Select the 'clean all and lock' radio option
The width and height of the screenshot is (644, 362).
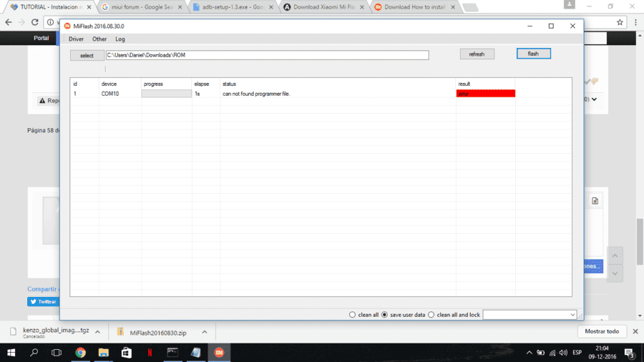431,315
